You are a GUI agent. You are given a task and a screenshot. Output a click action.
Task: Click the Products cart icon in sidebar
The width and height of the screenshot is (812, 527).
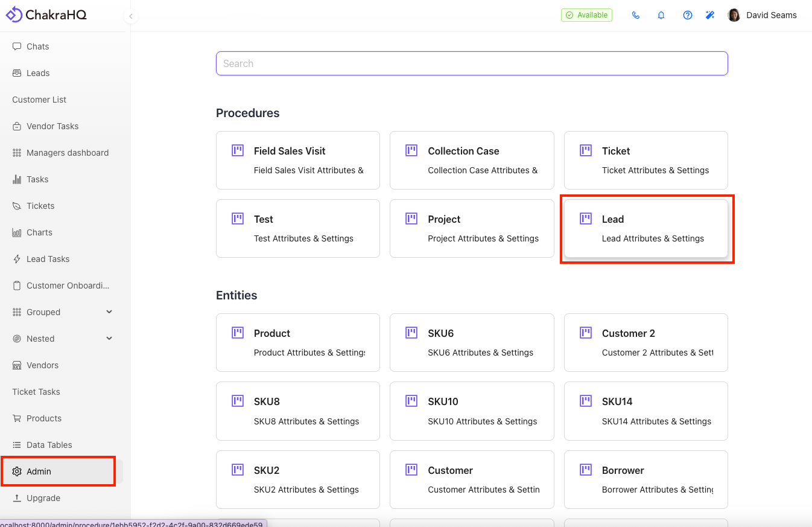point(17,418)
